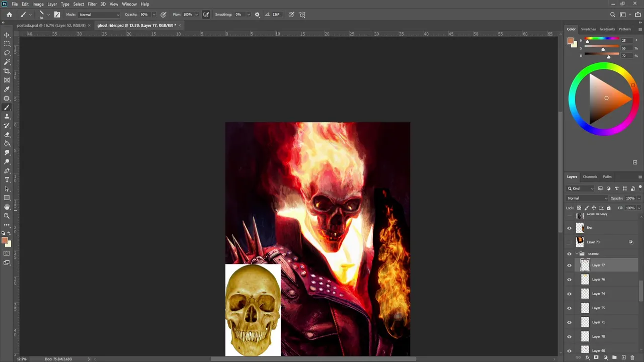Toggle lock transparent pixels
Image resolution: width=644 pixels, height=362 pixels.
(x=579, y=208)
